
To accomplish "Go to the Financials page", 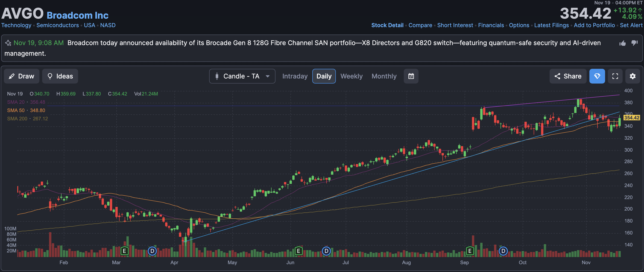I will (x=491, y=25).
